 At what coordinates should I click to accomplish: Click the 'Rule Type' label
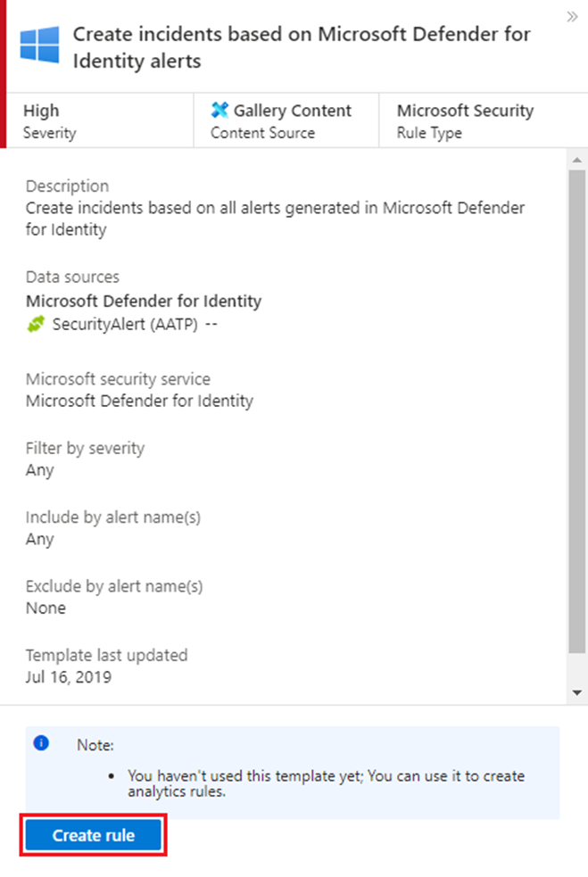coord(429,133)
